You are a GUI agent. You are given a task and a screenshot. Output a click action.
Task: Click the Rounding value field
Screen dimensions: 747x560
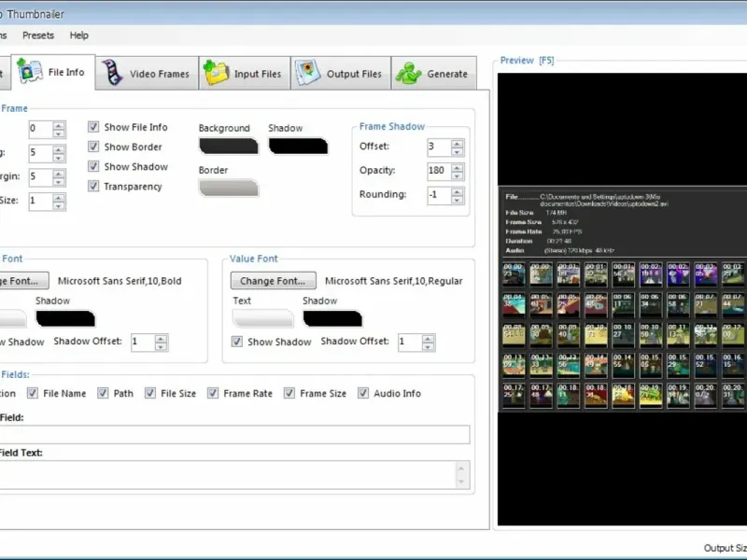click(439, 195)
